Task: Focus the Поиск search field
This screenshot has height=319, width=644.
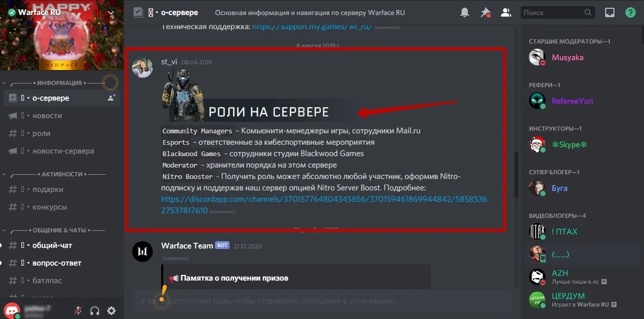Action: 557,12
